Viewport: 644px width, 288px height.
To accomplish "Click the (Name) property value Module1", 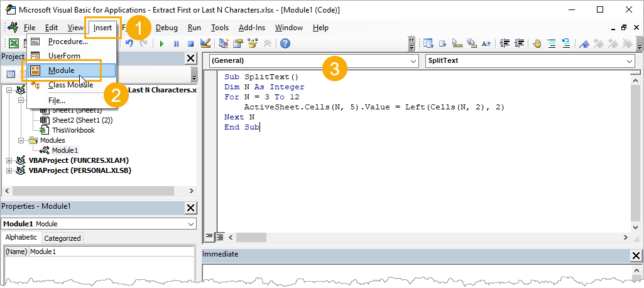I will (112, 252).
